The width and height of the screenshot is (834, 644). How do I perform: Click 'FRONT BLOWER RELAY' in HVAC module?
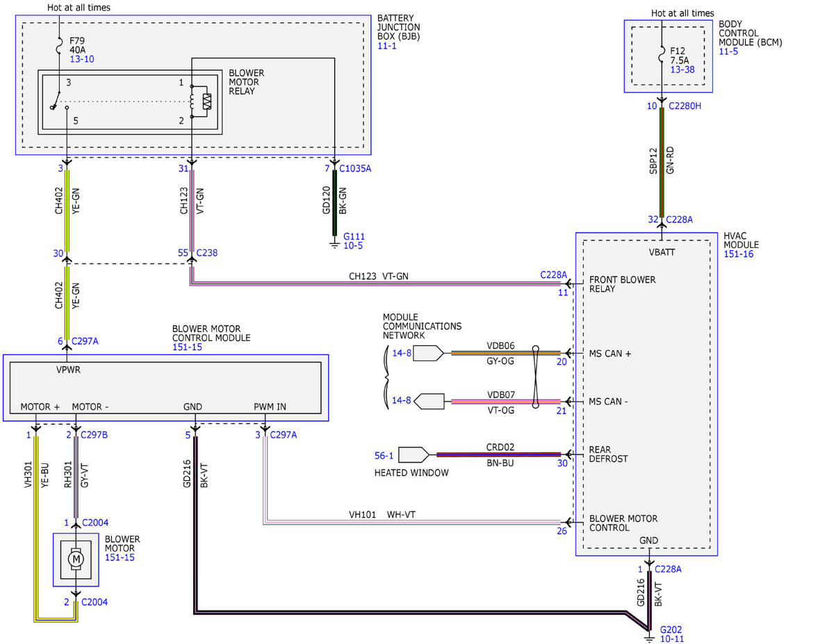coord(622,284)
